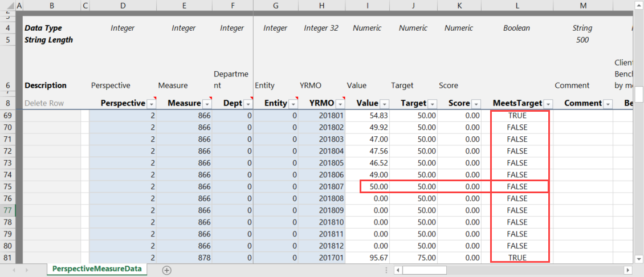
Task: Click Value cell 95.67
Action: [368, 258]
